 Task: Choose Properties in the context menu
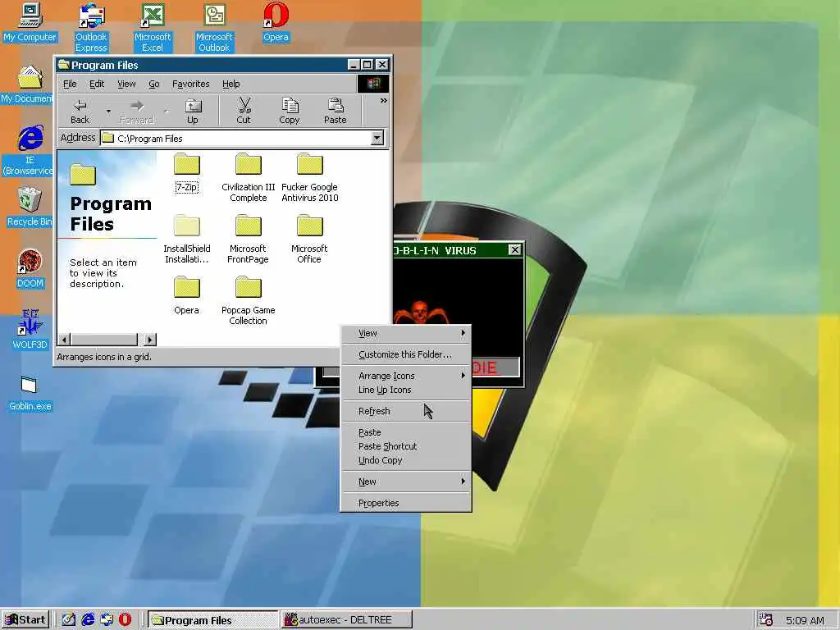406,503
